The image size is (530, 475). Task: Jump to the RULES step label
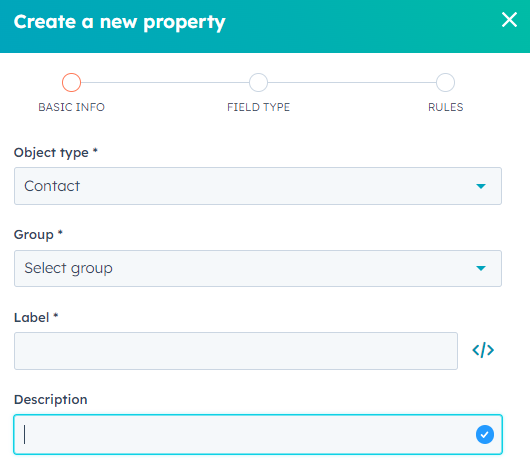445,107
